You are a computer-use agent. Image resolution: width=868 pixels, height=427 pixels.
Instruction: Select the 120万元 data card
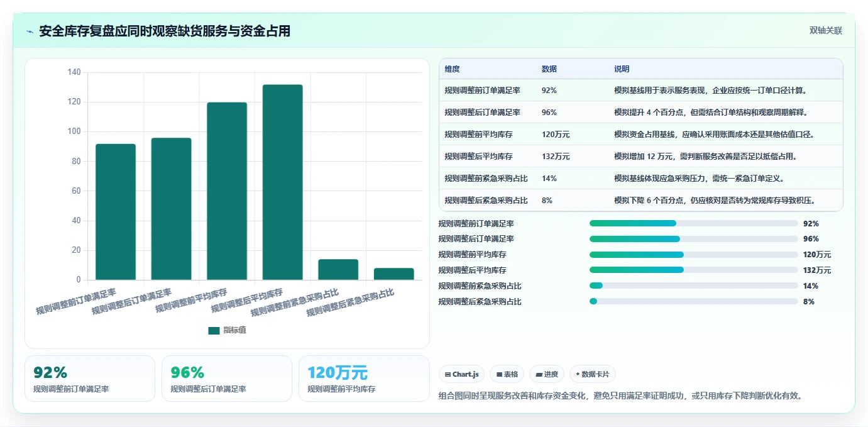pos(364,379)
